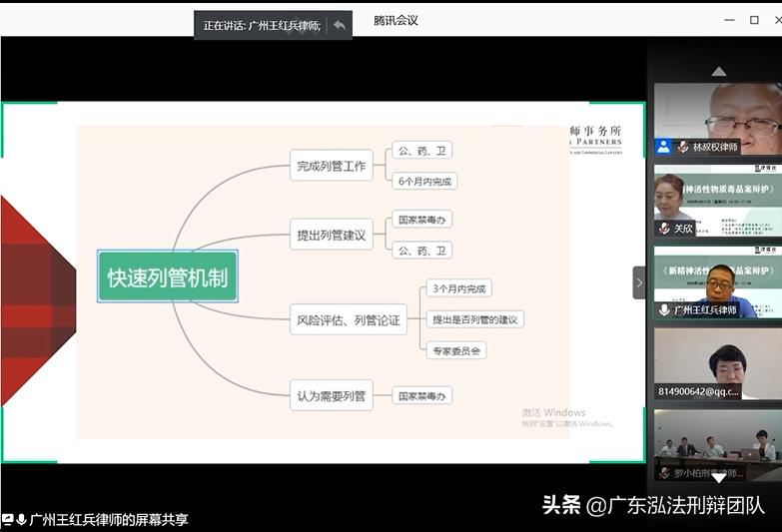The height and width of the screenshot is (532, 782).
Task: Click the 广州王红兵律师的屏幕共享 label
Action: point(109,520)
